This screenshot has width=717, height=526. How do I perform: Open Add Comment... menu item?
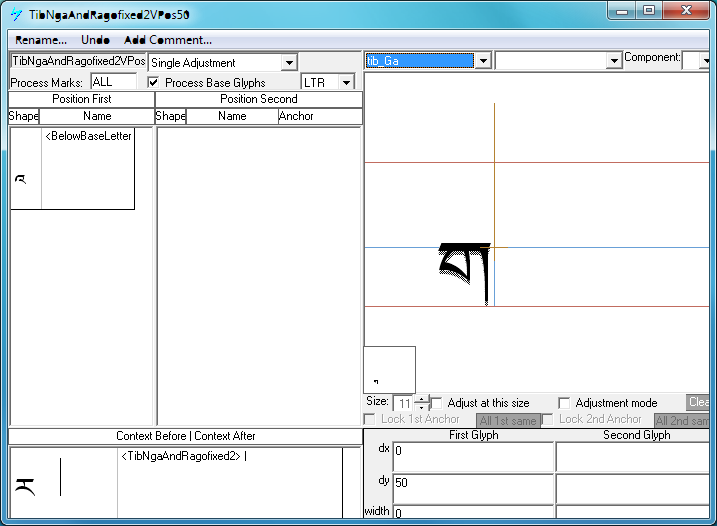[x=168, y=40]
